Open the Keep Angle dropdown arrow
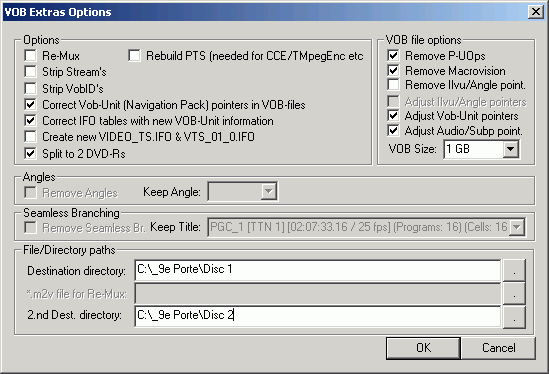 click(269, 192)
